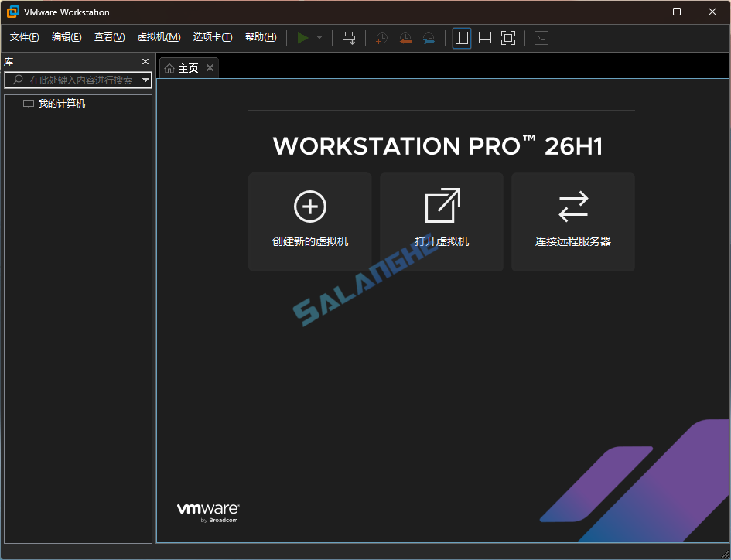The height and width of the screenshot is (560, 731).
Task: Toggle the thumbnail bar view icon
Action: click(485, 38)
